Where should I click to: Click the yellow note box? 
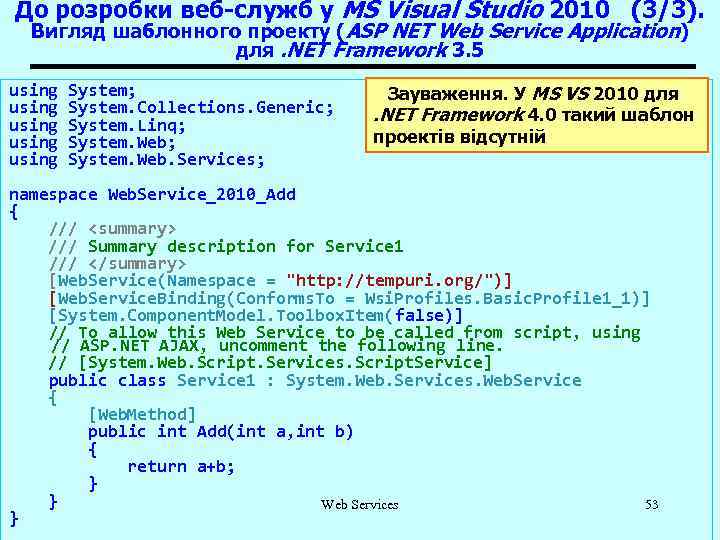[537, 115]
